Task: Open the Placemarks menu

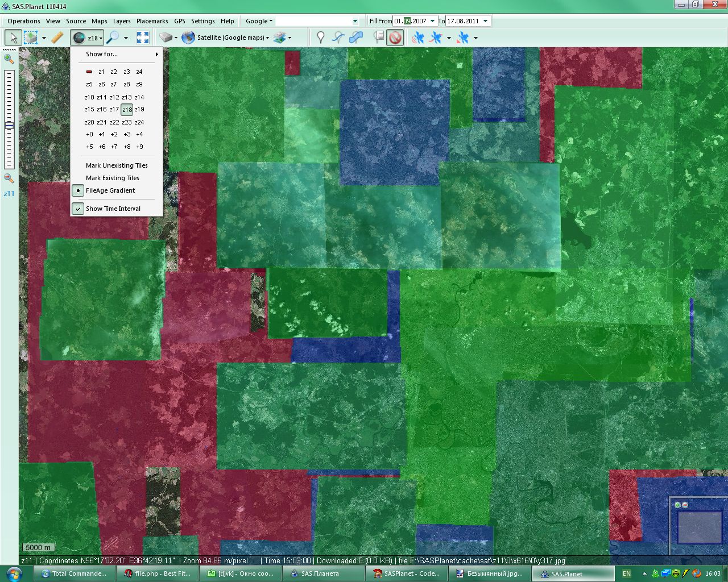Action: click(x=152, y=21)
